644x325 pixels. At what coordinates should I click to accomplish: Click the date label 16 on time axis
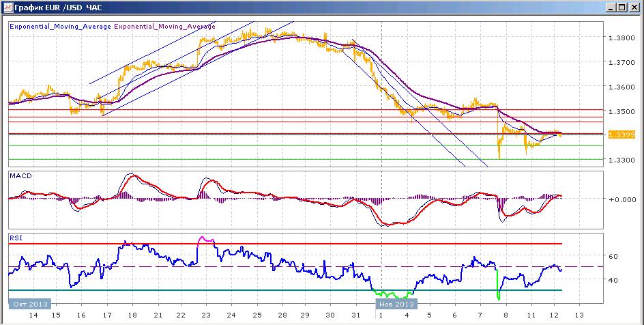point(81,315)
